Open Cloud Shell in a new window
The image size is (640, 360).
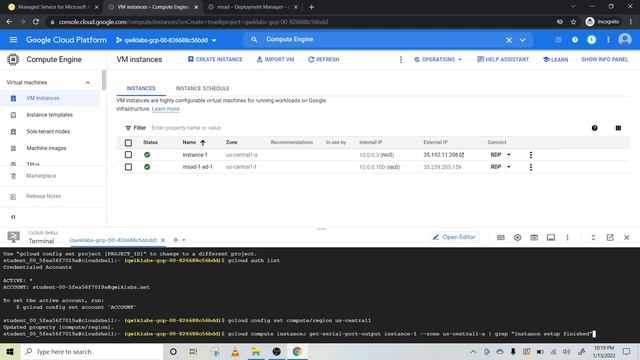[x=610, y=238]
